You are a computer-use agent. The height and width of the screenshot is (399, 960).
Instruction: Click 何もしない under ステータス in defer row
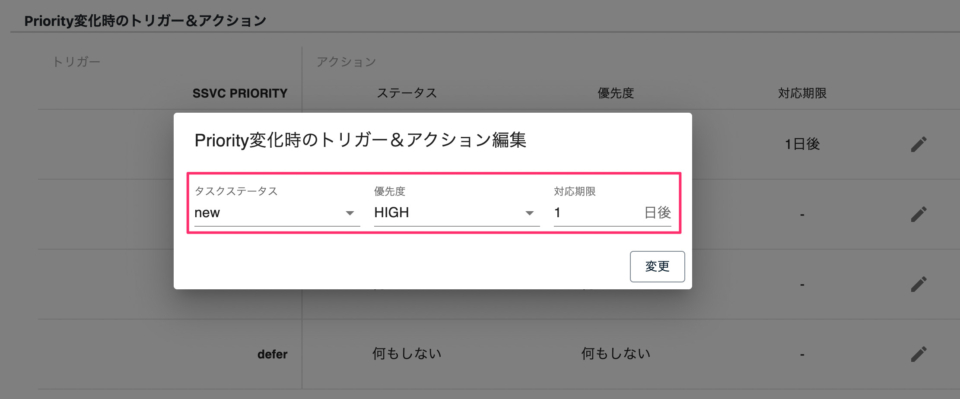point(407,353)
